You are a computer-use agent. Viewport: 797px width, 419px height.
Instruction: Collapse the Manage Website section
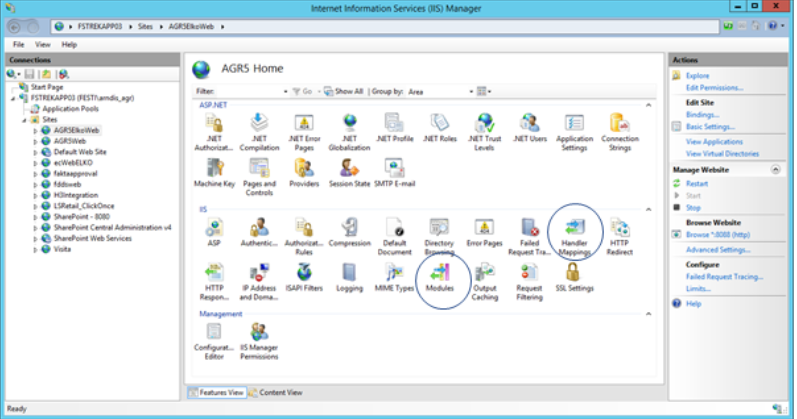coord(776,169)
